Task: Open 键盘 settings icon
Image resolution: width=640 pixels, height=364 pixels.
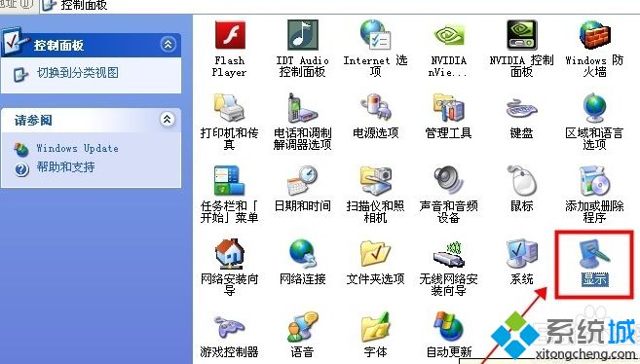Action: pyautogui.click(x=521, y=109)
